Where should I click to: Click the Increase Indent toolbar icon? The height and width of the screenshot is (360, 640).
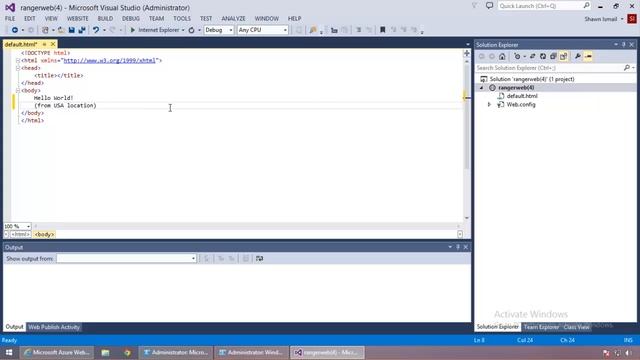pos(359,30)
